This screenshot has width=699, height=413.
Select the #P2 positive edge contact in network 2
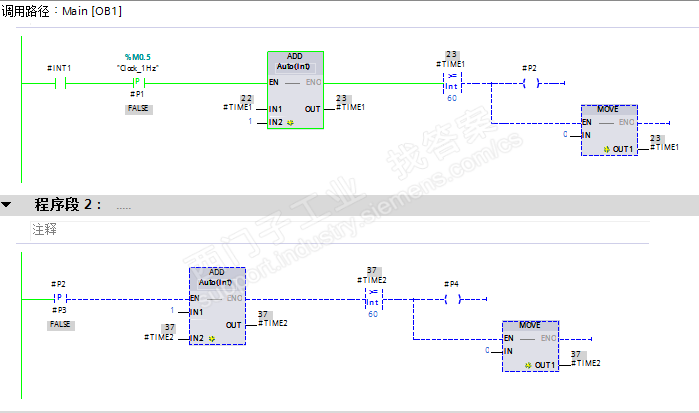60,298
